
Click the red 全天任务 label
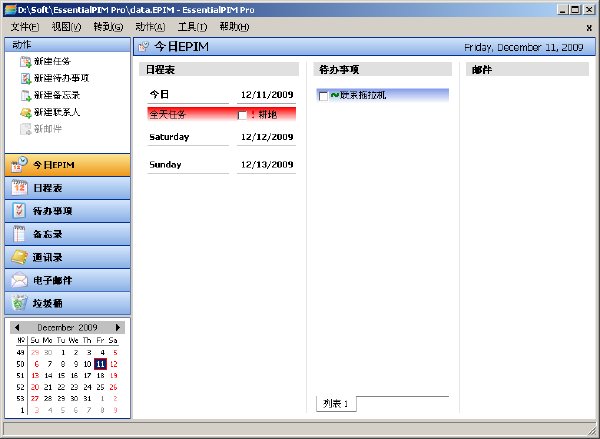pyautogui.click(x=167, y=114)
